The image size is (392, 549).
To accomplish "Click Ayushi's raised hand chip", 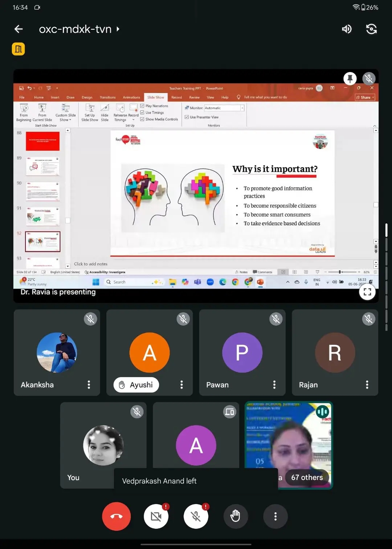I will 136,385.
